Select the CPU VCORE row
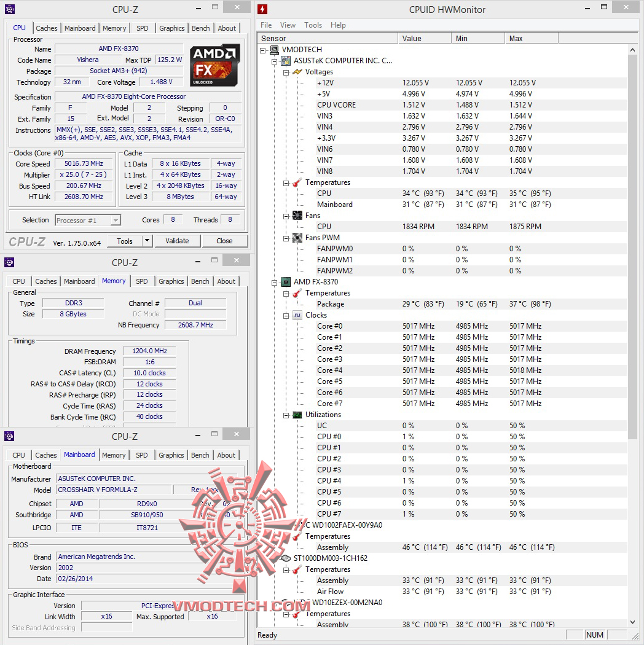 pos(471,105)
